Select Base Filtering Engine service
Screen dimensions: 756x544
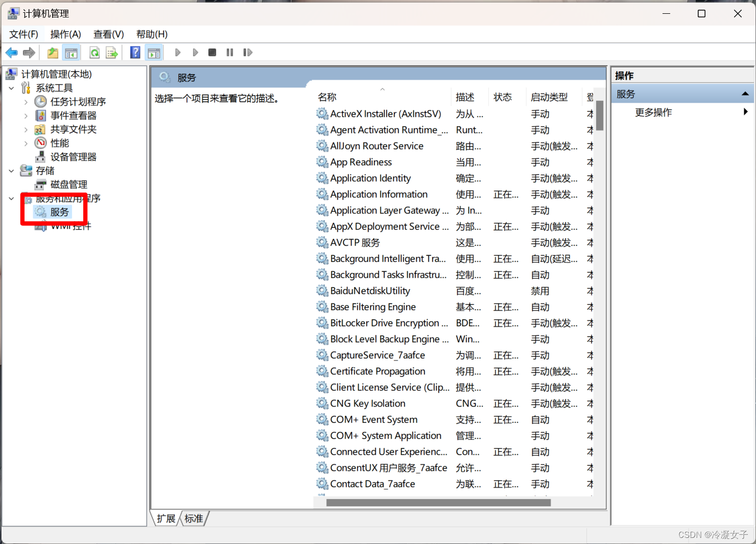coord(455,307)
